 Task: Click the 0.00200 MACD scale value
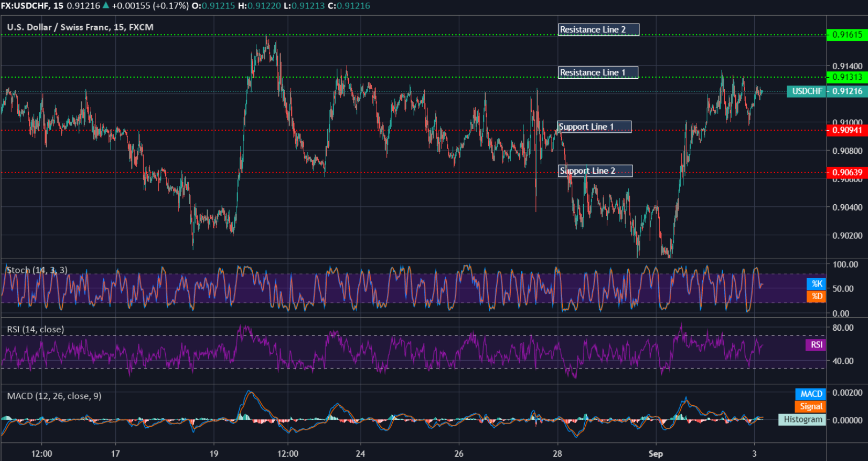[x=847, y=393]
